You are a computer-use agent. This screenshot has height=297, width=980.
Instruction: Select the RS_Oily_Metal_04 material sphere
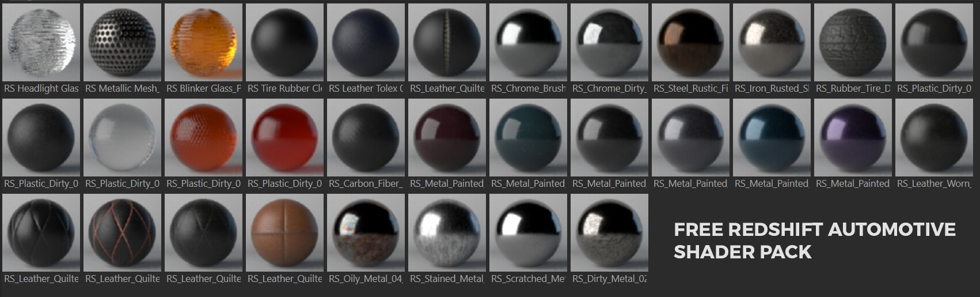point(366,233)
